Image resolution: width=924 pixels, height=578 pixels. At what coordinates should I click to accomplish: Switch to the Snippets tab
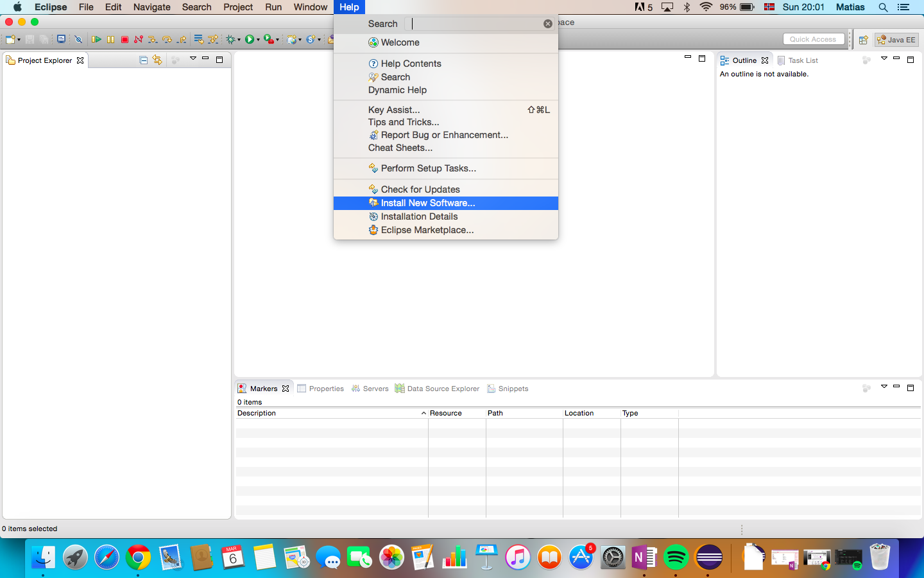click(508, 389)
